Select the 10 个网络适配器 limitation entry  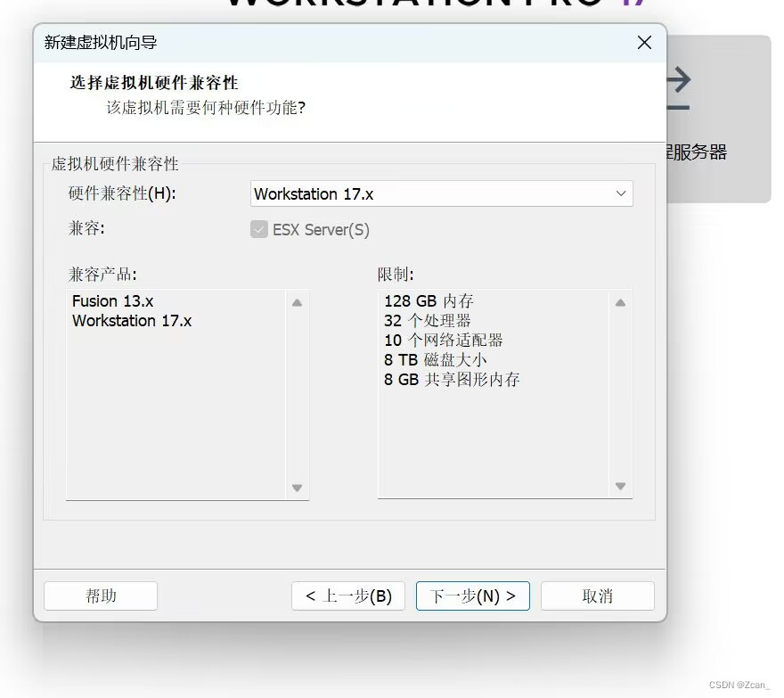(444, 341)
